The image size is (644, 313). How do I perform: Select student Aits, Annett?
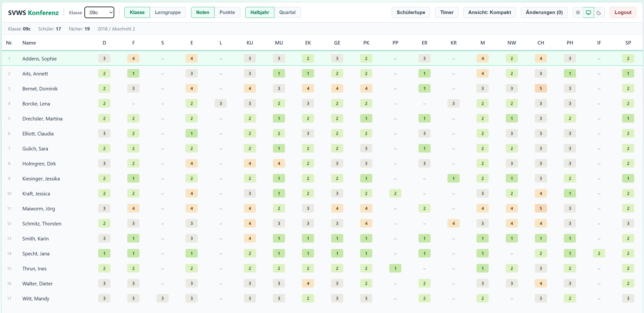pos(35,74)
